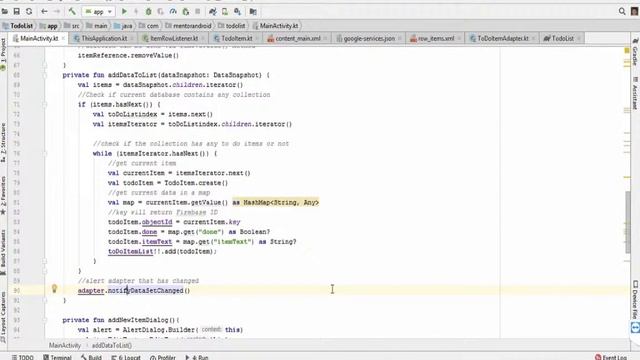Click the Search Everywhere magnifier
Viewport: 640px width, 360px height.
pyautogui.click(x=622, y=11)
